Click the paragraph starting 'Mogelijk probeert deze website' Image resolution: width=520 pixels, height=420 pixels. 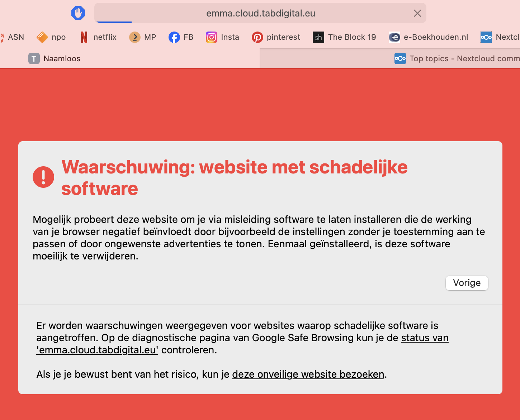pyautogui.click(x=259, y=238)
